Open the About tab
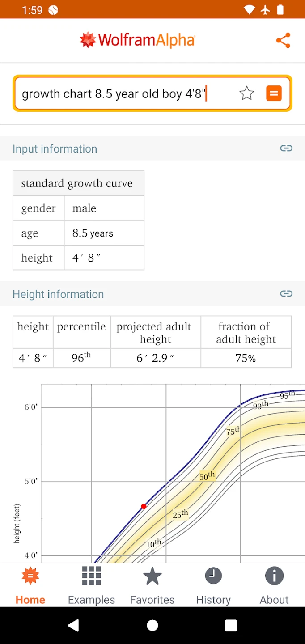 274,585
